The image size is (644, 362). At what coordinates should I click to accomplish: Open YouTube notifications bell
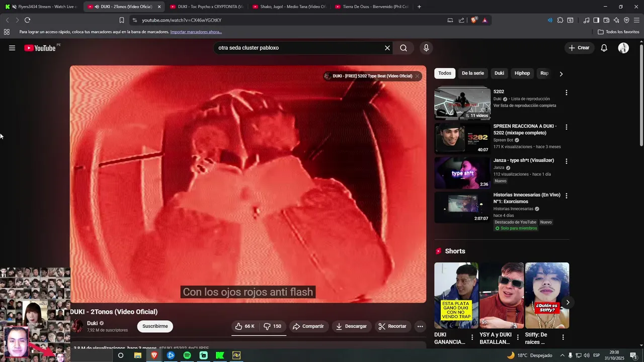pos(604,48)
